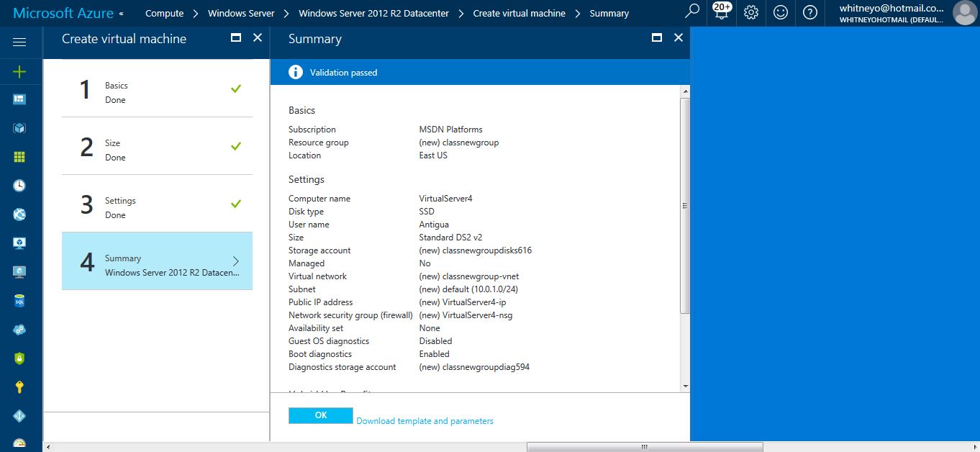Click the OK button
980x452 pixels.
pos(321,415)
